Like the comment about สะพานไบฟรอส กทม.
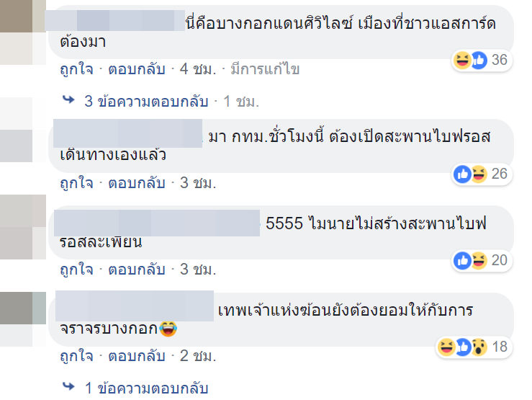This screenshot has height=400, width=532. (x=77, y=183)
